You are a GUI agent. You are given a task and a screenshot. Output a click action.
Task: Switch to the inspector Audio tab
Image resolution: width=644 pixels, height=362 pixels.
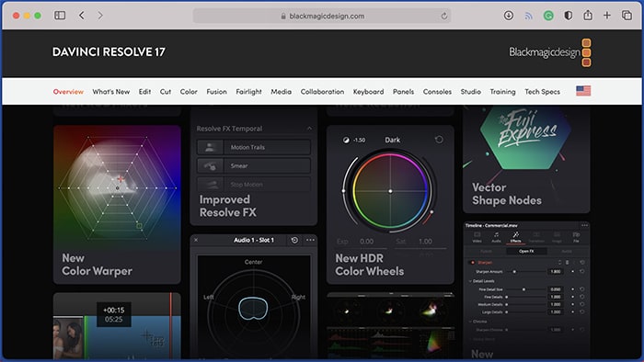pyautogui.click(x=496, y=237)
